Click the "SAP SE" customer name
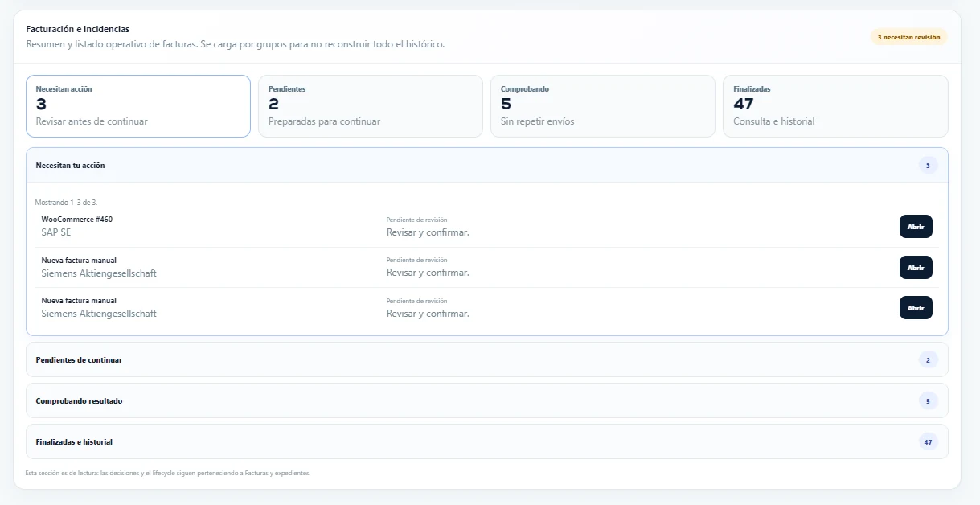This screenshot has width=980, height=505. pyautogui.click(x=56, y=232)
